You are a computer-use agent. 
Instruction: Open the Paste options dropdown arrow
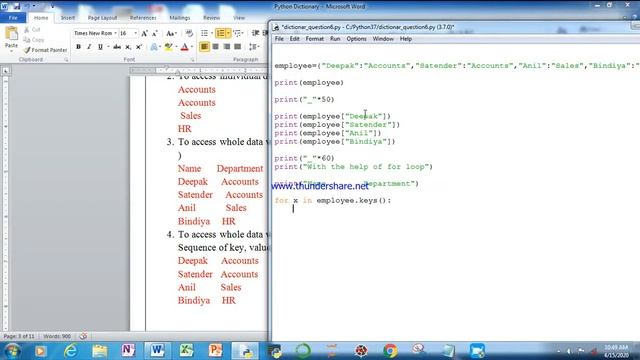[x=11, y=51]
